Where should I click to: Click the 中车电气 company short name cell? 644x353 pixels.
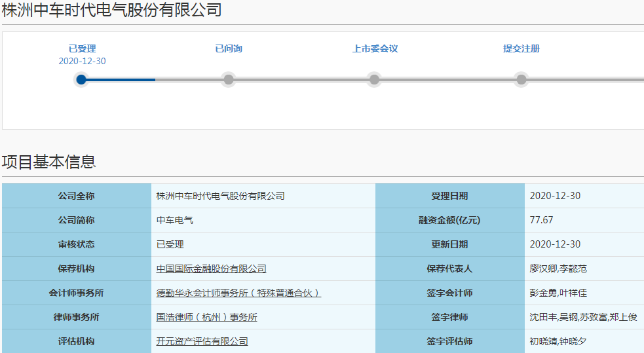pos(175,220)
